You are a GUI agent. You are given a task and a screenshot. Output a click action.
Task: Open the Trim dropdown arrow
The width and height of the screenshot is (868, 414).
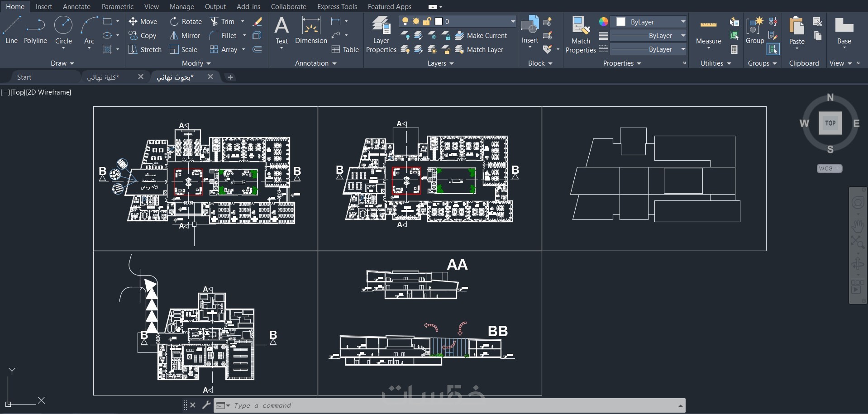(x=243, y=21)
